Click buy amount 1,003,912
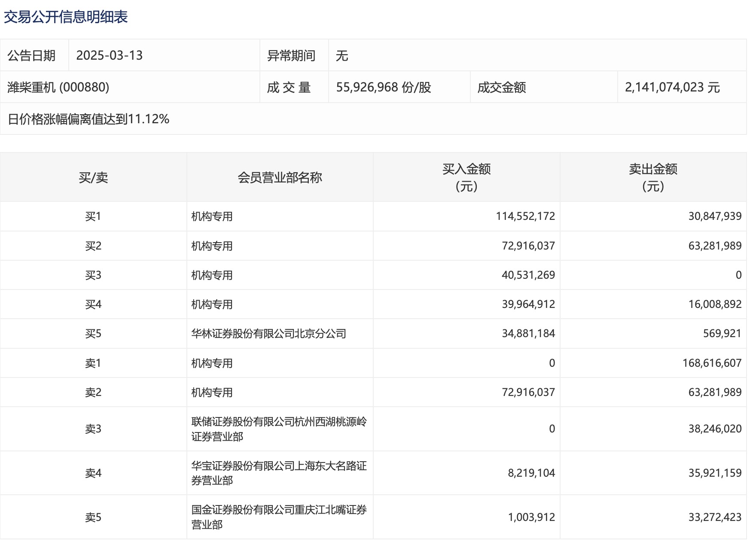The height and width of the screenshot is (548, 756). pyautogui.click(x=531, y=517)
